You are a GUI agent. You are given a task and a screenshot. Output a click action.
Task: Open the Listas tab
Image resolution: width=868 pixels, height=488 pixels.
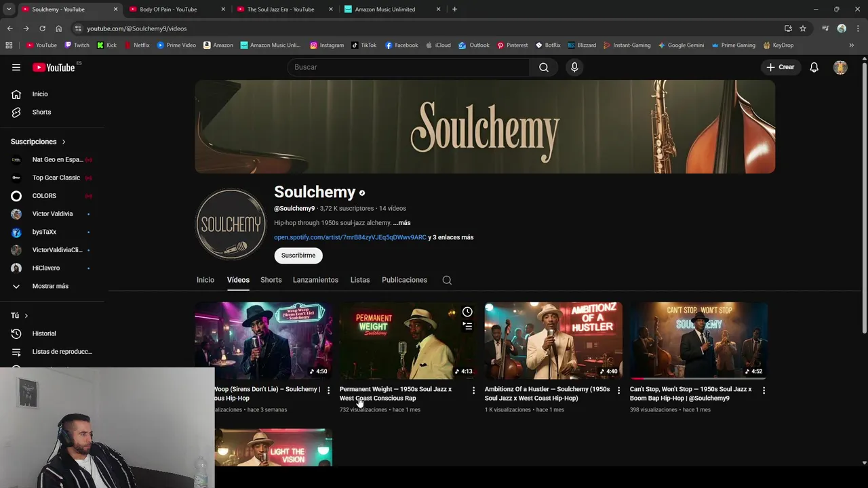(360, 280)
